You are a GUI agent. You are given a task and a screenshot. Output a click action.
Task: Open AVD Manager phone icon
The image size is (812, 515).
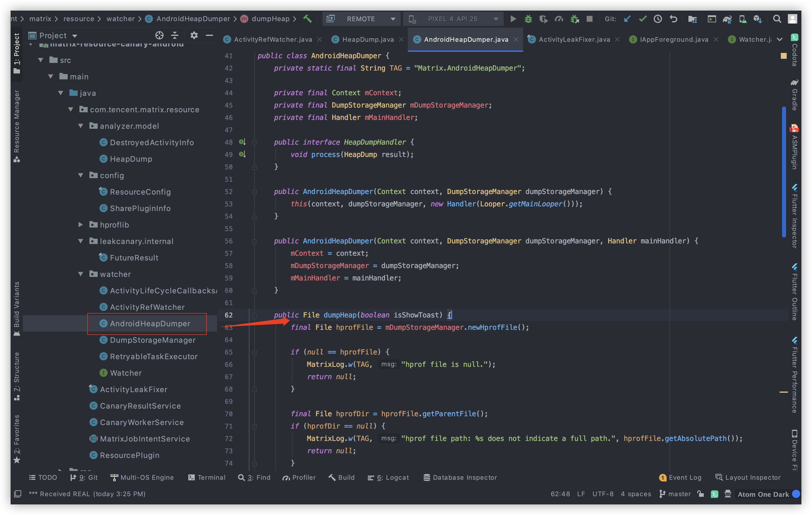(743, 19)
